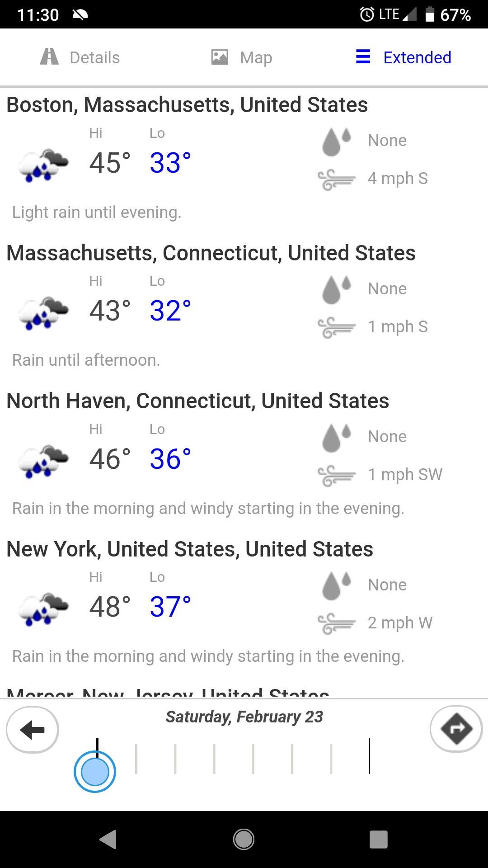Tap Android home navigation button
Image resolution: width=488 pixels, height=868 pixels.
244,840
